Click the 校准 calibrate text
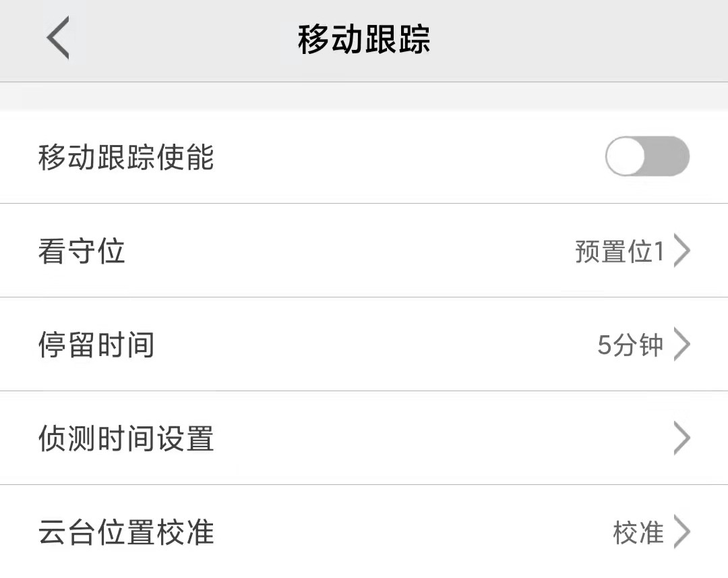This screenshot has width=728, height=578. [638, 532]
